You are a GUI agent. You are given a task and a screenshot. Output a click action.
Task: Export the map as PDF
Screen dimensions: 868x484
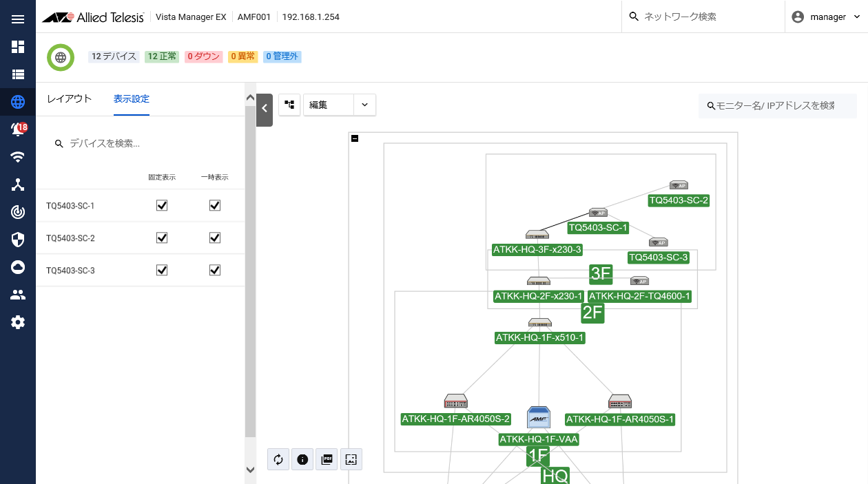point(327,459)
